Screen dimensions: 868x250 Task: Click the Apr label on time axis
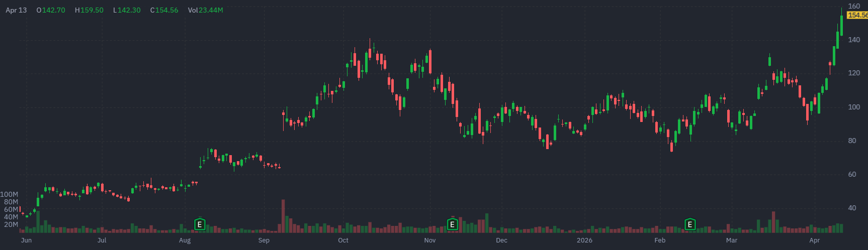click(x=814, y=240)
